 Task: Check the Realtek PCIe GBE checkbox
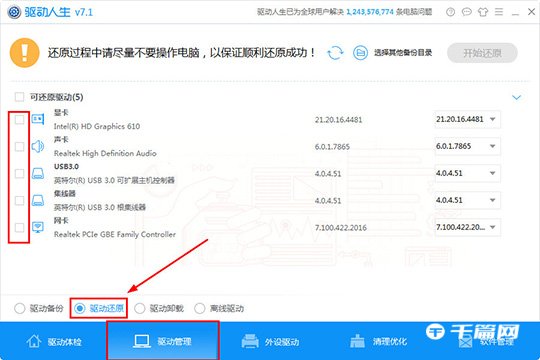(19, 227)
